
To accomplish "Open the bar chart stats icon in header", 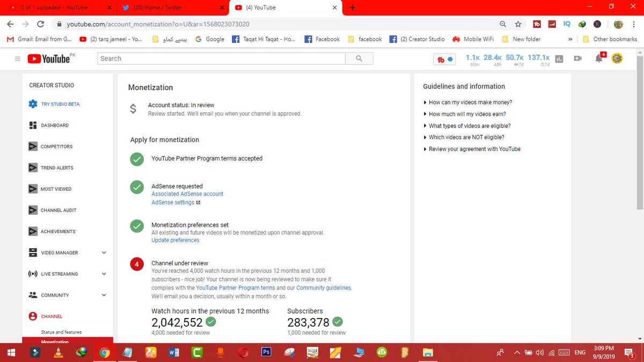I will point(559,59).
